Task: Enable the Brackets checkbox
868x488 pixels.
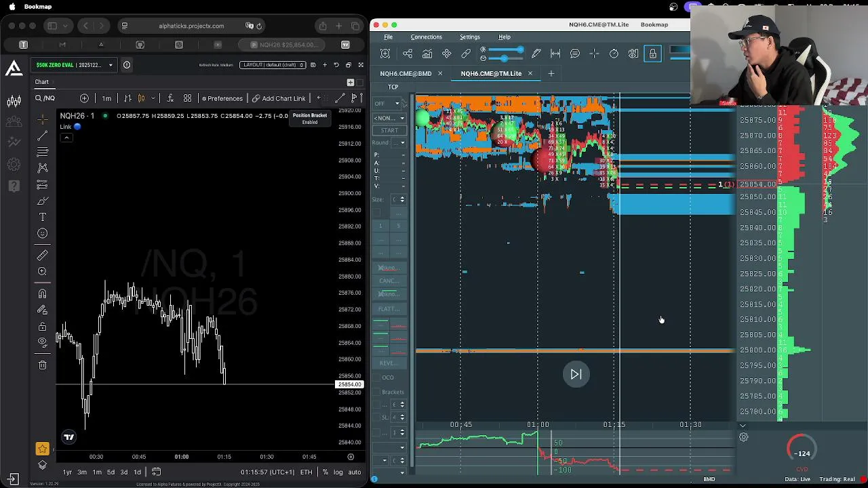Action: (377, 392)
